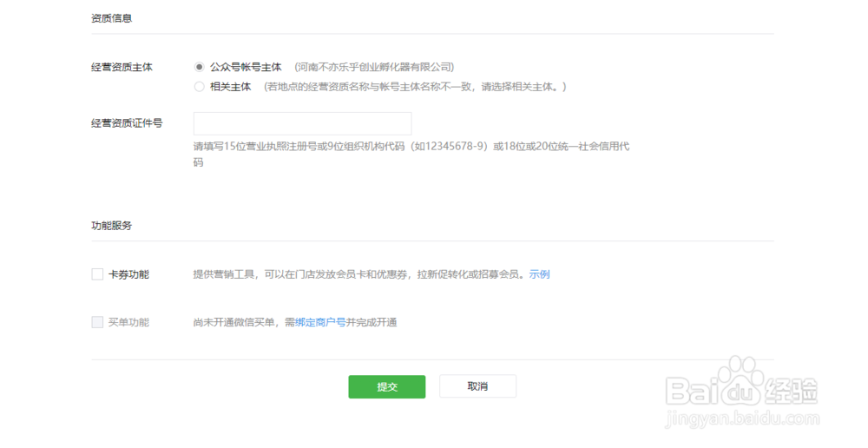868x448 pixels.
Task: Click the note 若地点的经营资质名称与帐号主体名称不一致
Action: [415, 87]
